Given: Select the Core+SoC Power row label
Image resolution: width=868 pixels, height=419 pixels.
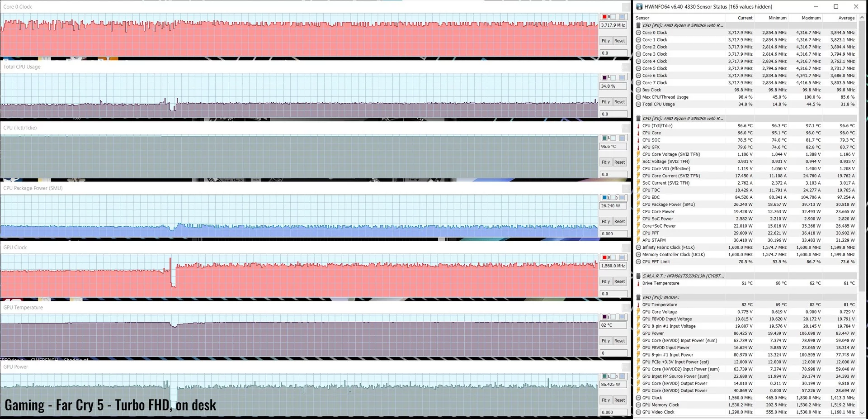Looking at the screenshot, I should [x=659, y=226].
